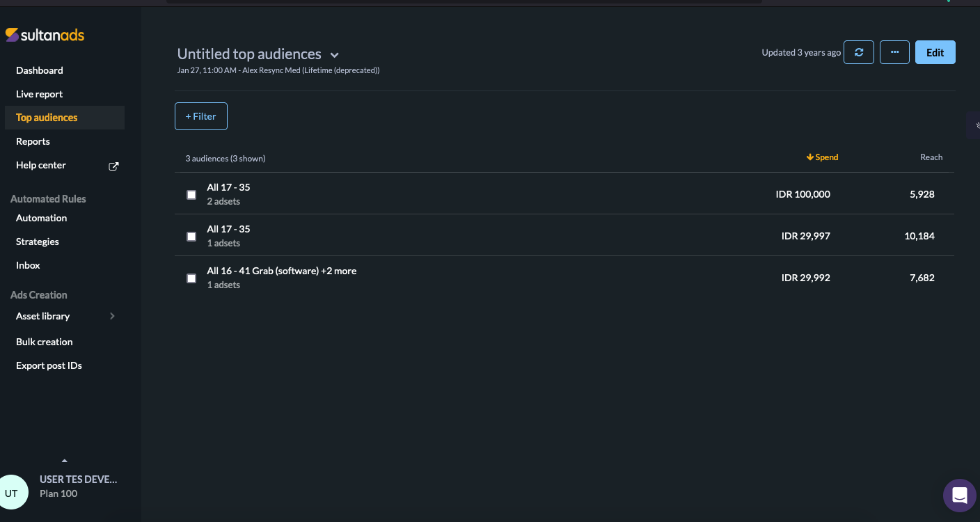Open the Untitled top audiences title dropdown
980x522 pixels.
pyautogui.click(x=334, y=55)
